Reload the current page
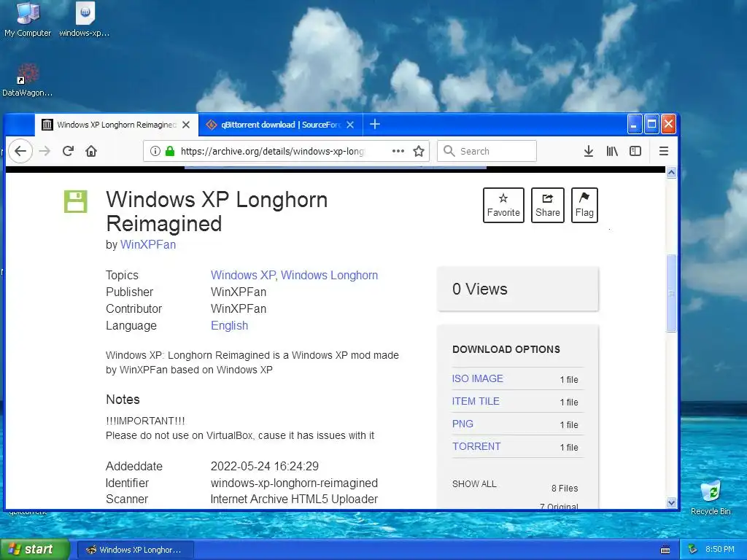Image resolution: width=747 pixels, height=560 pixels. [x=68, y=151]
